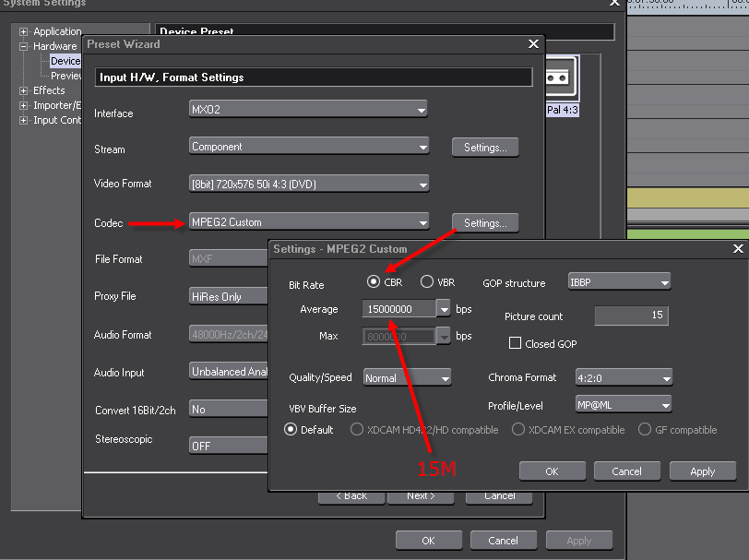Close the Settings - MPEG2 Custom dialog
This screenshot has height=560, width=749.
coord(738,248)
